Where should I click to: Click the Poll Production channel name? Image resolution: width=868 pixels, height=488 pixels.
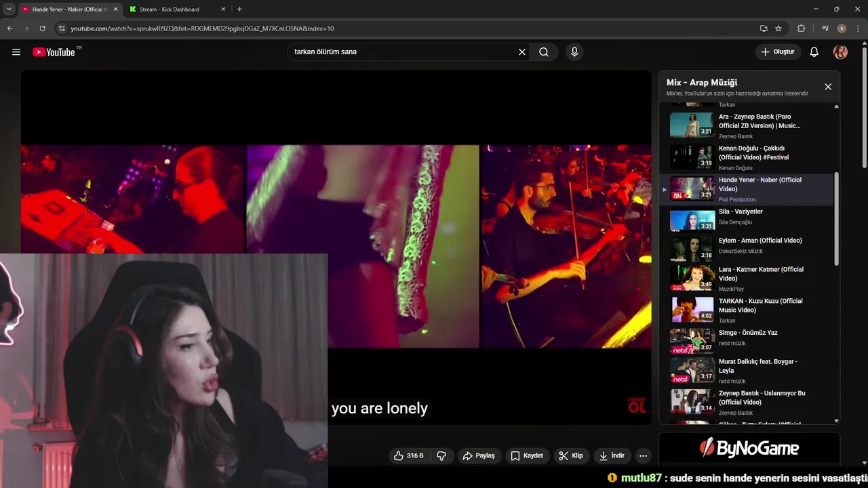tap(737, 200)
